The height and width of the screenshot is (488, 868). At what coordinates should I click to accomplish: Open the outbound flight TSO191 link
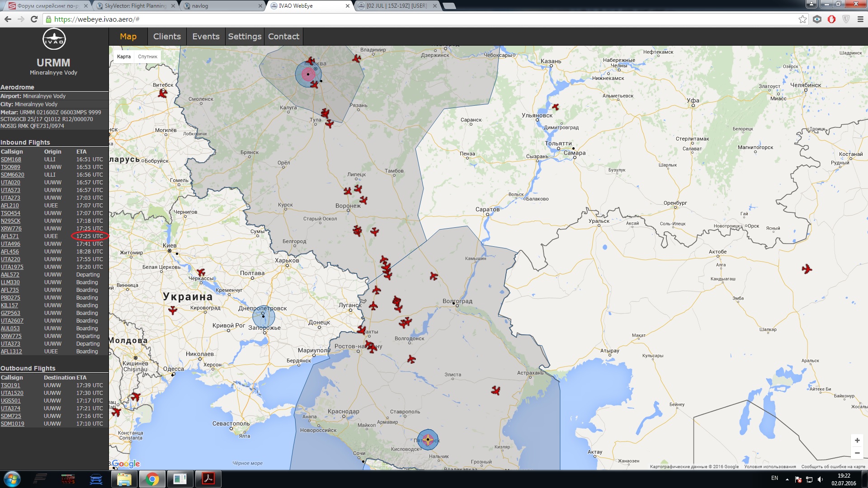point(10,385)
